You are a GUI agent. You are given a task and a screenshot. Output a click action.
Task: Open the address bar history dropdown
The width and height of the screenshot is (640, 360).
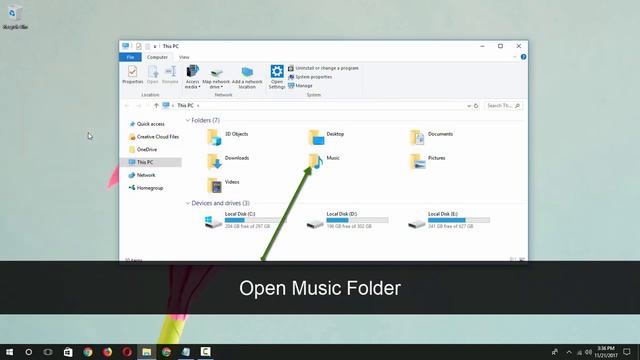pyautogui.click(x=469, y=106)
